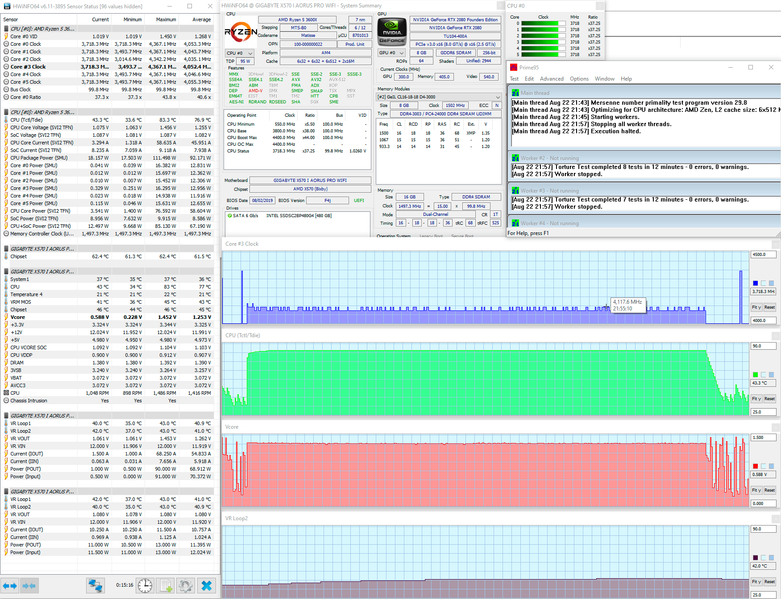Image resolution: width=781 pixels, height=599 pixels.
Task: Click Reset on the Core #3 Clock graph
Action: coord(770,307)
